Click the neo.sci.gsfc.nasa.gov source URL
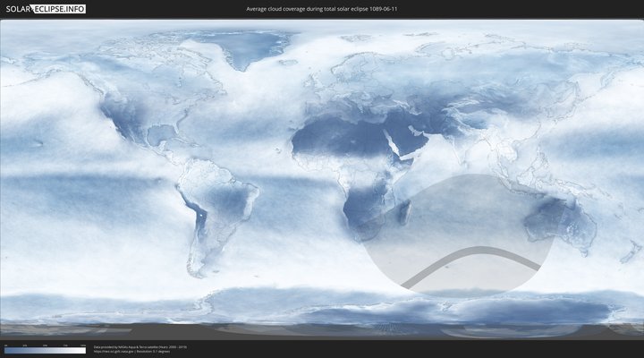The width and height of the screenshot is (644, 358). point(114,351)
